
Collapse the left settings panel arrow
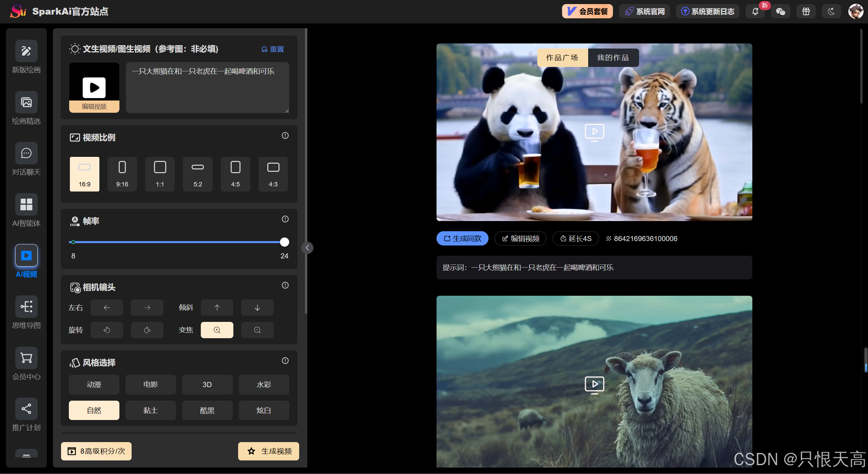(307, 248)
